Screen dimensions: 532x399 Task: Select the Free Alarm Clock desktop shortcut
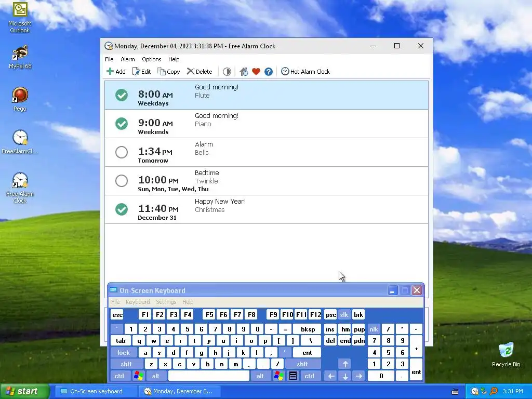(x=20, y=187)
